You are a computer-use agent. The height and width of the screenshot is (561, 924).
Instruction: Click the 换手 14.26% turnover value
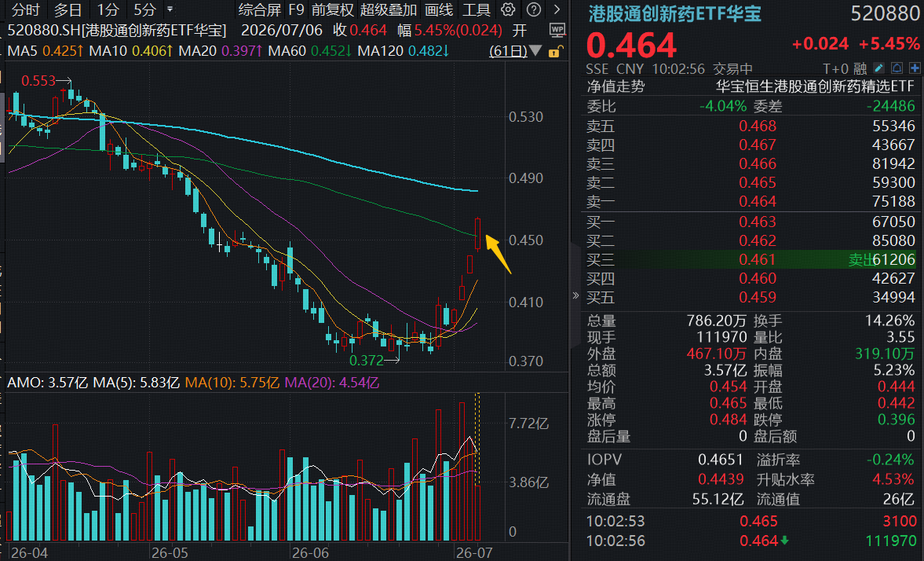coord(889,321)
